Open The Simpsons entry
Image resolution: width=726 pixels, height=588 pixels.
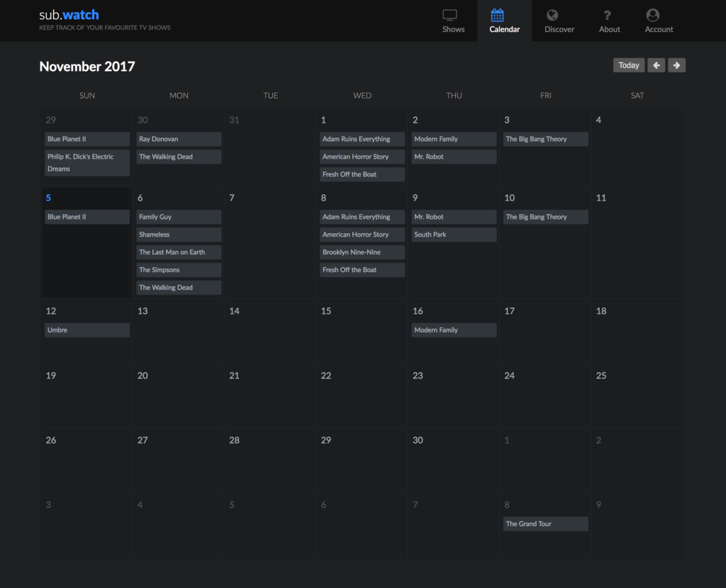tap(179, 269)
